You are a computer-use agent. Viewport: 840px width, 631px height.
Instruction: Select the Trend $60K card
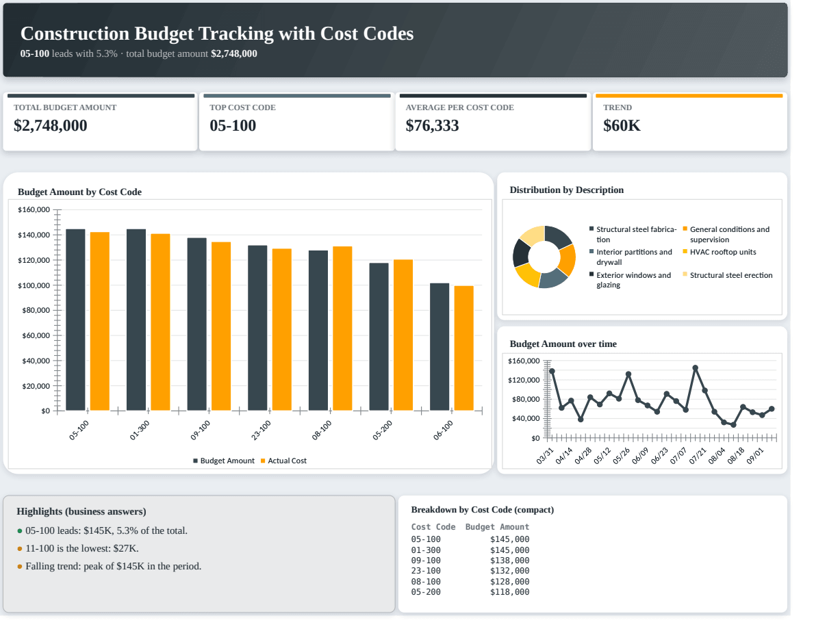pos(690,122)
